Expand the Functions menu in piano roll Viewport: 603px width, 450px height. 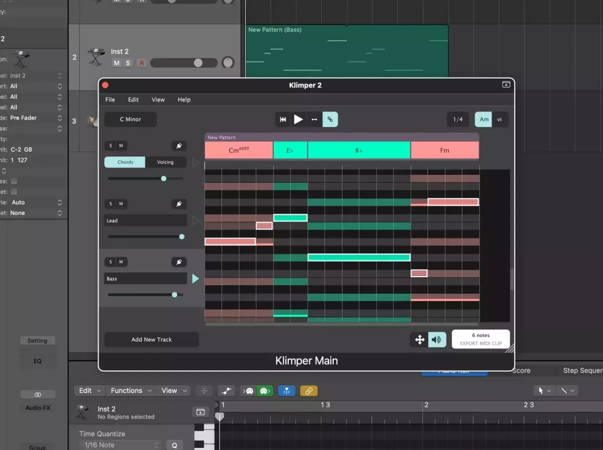(x=130, y=391)
